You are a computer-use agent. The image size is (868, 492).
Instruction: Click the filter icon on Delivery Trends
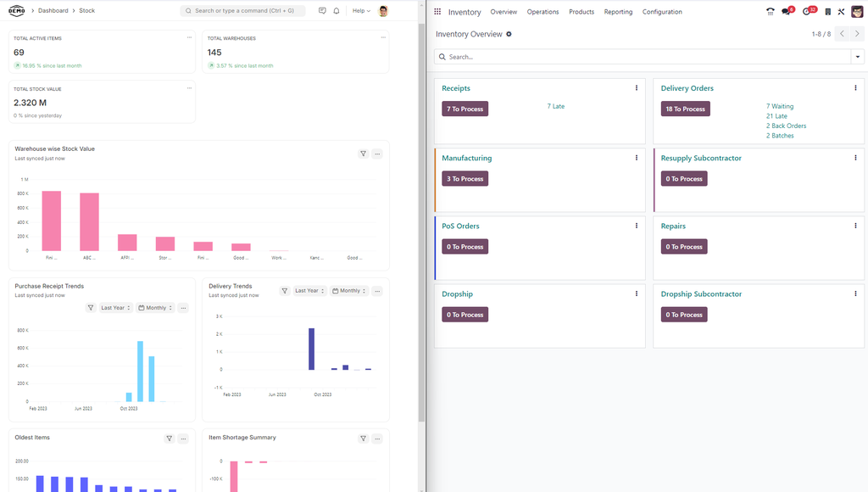285,291
